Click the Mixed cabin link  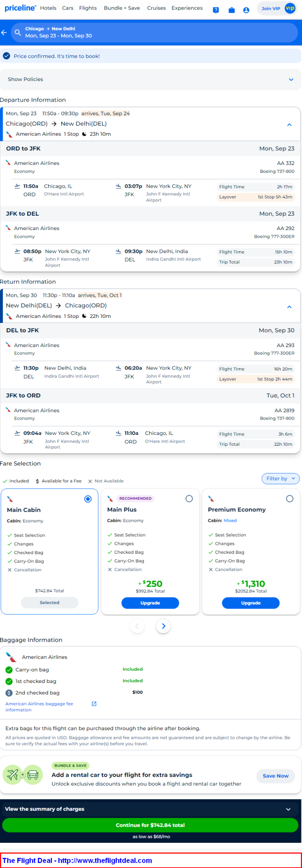click(230, 520)
